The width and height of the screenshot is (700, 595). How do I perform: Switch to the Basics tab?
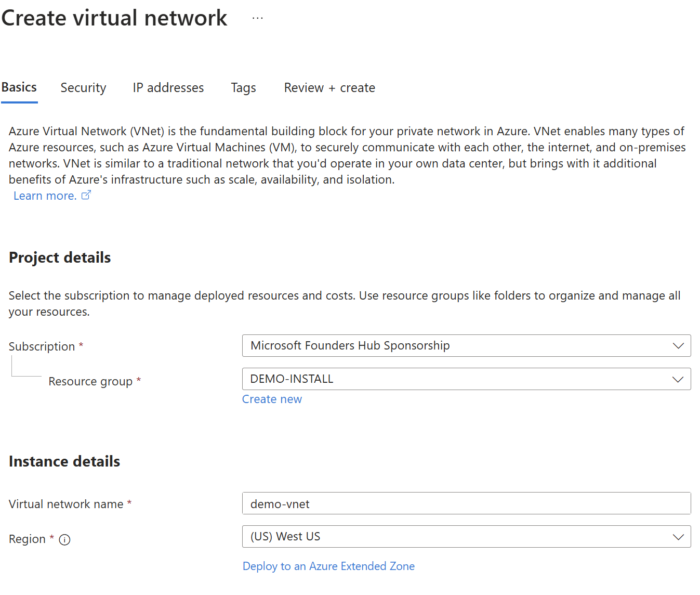click(19, 87)
